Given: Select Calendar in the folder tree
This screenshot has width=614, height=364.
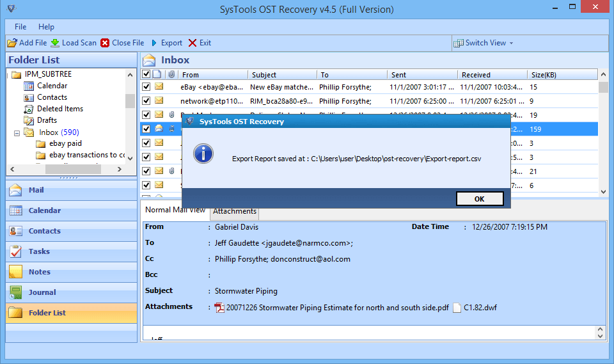Looking at the screenshot, I should click(x=52, y=86).
